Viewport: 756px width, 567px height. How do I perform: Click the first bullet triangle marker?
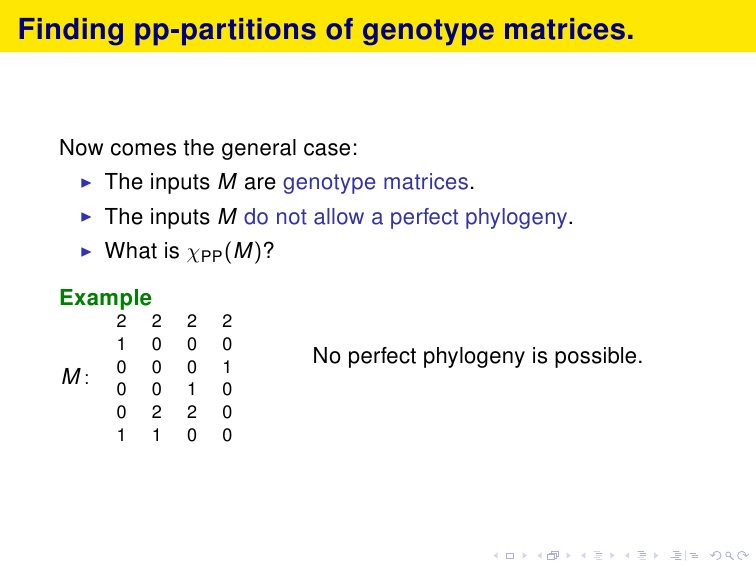coord(86,183)
